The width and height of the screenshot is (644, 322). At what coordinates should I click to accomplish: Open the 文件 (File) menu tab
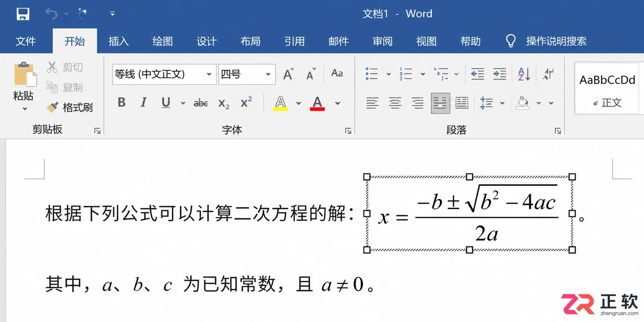point(25,42)
